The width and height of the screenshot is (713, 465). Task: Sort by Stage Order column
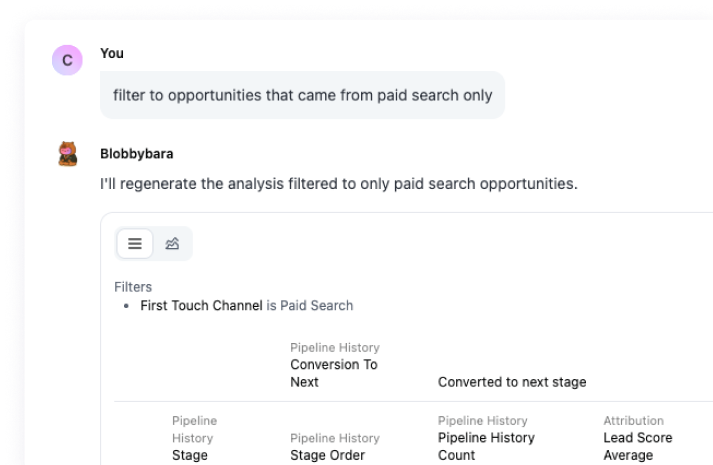point(327,455)
